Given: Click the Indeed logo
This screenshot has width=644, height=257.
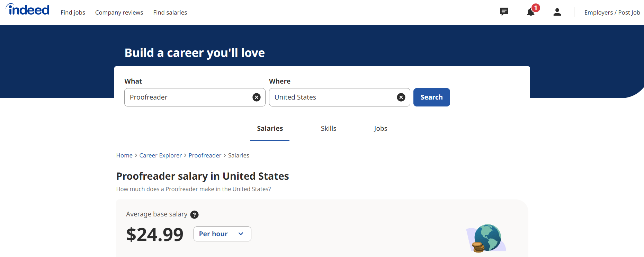Looking at the screenshot, I should (x=28, y=9).
